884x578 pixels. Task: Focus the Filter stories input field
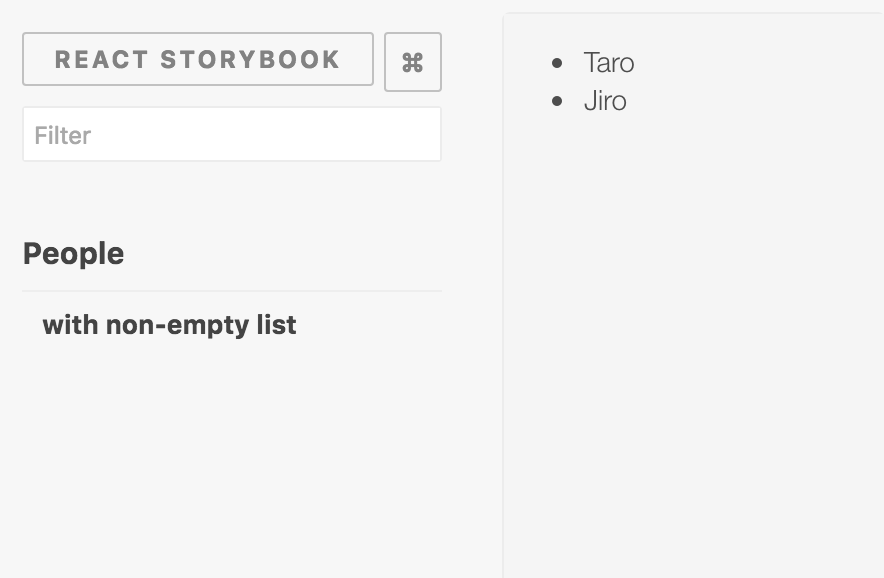click(x=232, y=134)
